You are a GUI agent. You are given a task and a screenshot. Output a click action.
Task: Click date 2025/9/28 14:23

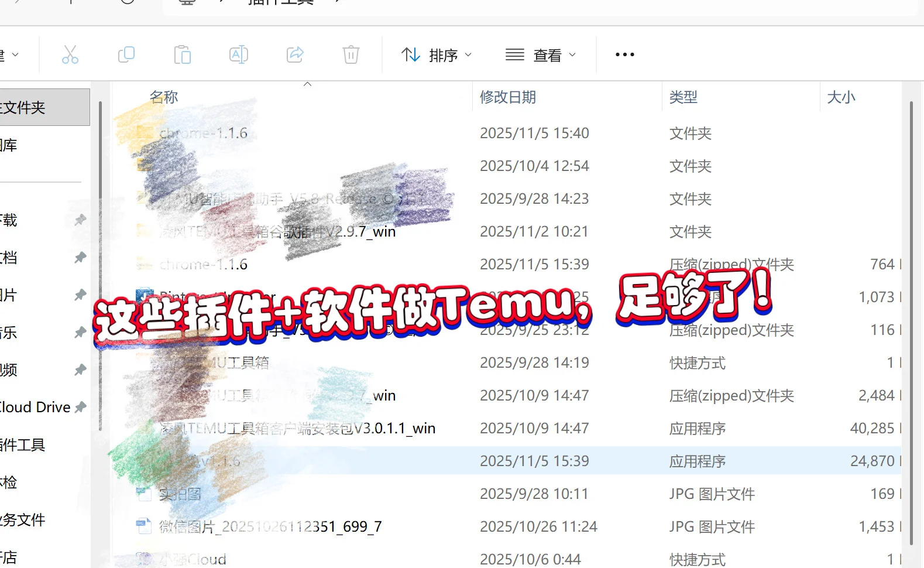pyautogui.click(x=534, y=199)
